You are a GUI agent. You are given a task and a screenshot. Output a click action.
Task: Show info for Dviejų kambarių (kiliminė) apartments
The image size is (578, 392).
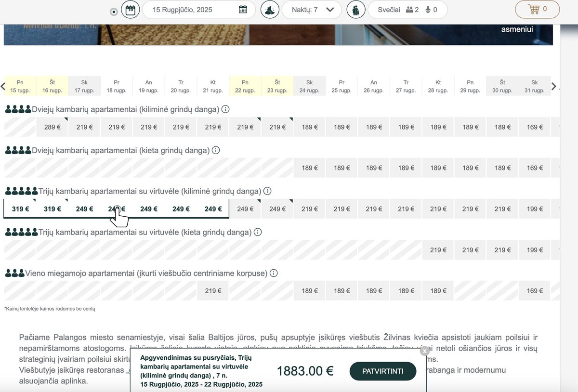coord(225,109)
